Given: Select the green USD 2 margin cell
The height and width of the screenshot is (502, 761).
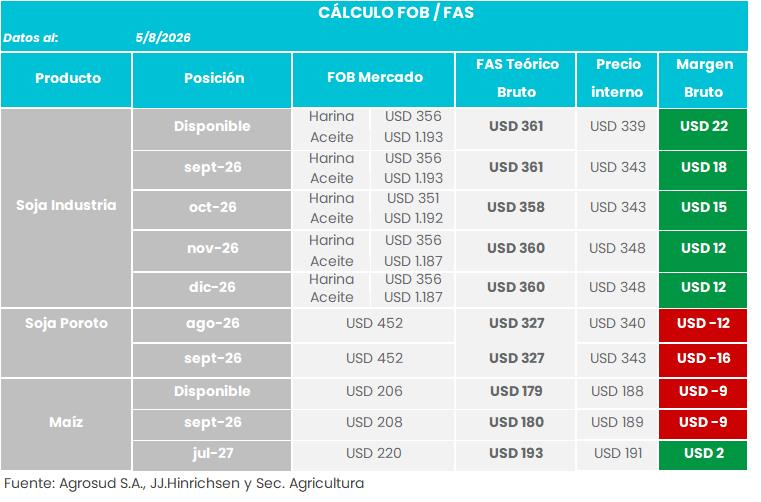Looking at the screenshot, I should point(703,455).
